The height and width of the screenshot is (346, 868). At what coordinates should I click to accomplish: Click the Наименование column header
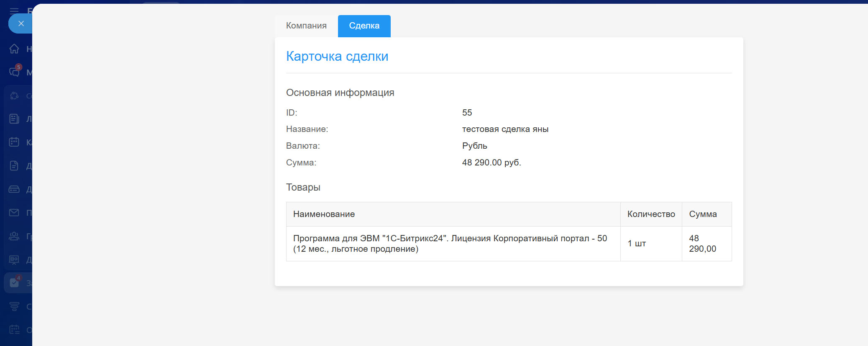(324, 214)
